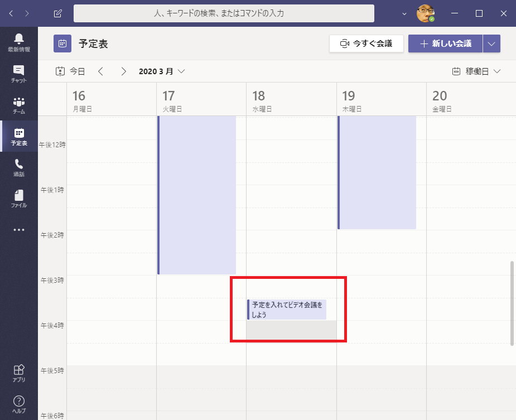Go to next week with right chevron
The width and height of the screenshot is (516, 420).
coord(123,71)
